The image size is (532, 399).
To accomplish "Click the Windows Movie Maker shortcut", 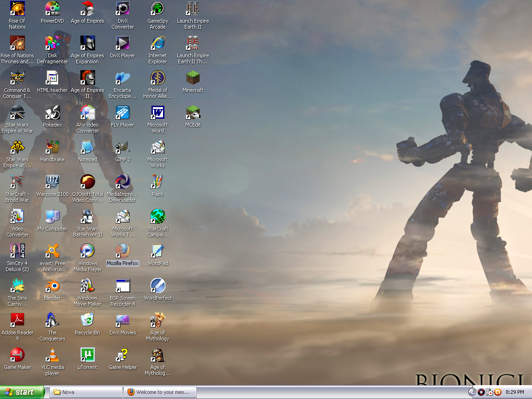I will 87,287.
